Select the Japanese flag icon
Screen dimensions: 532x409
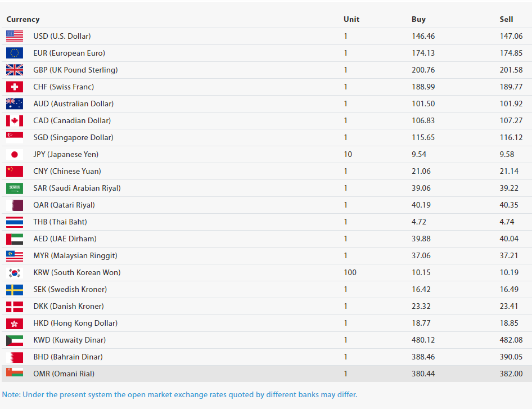(x=15, y=154)
